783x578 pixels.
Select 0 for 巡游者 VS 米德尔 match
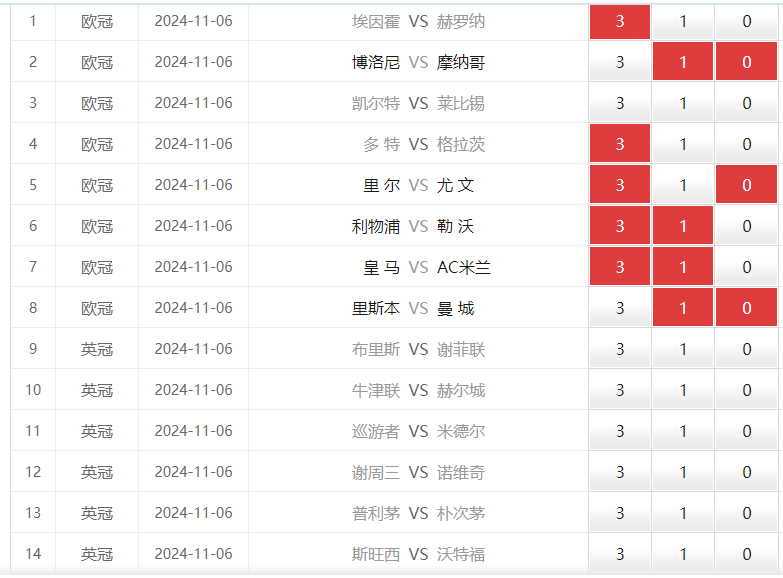coord(747,431)
